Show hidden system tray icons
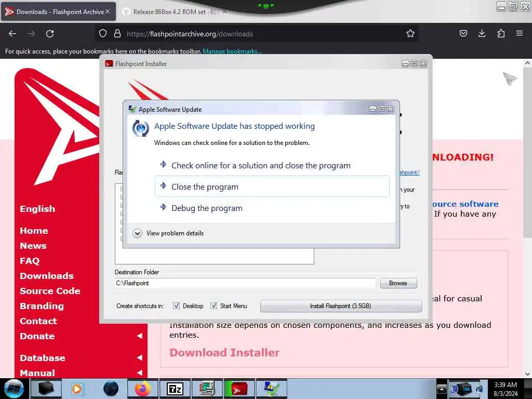Image resolution: width=532 pixels, height=399 pixels. tap(442, 389)
